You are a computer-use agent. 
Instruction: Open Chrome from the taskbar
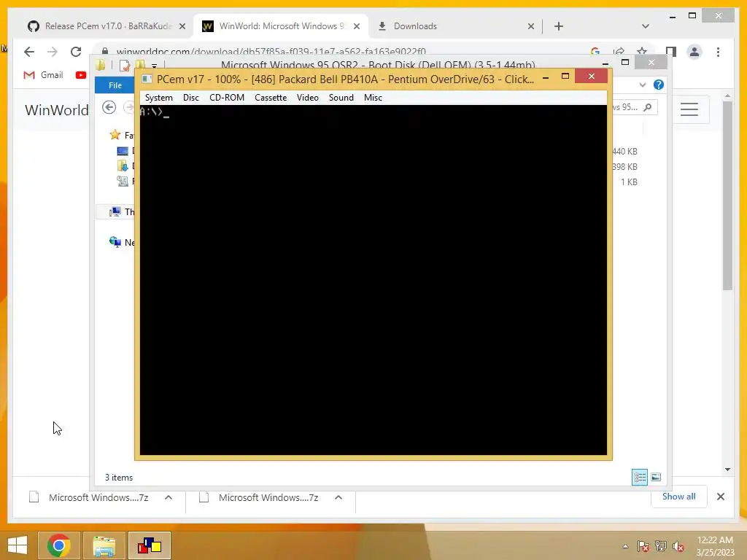point(59,545)
